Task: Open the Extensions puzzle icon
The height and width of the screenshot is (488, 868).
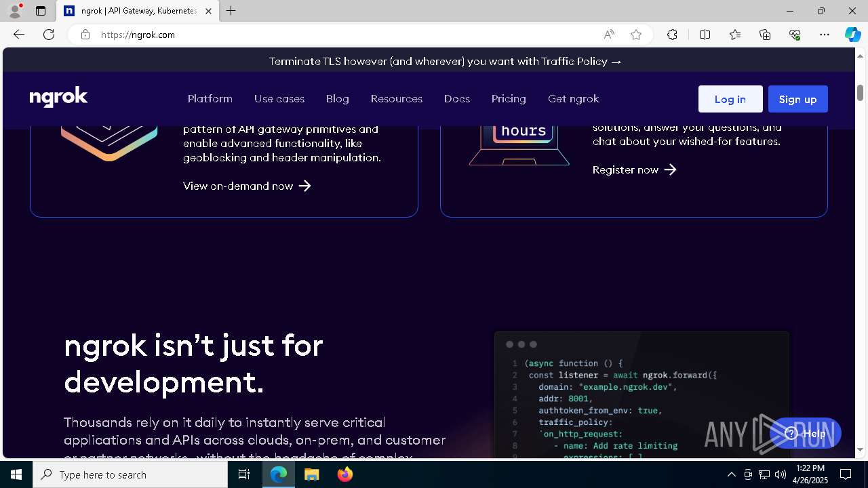Action: 672,35
